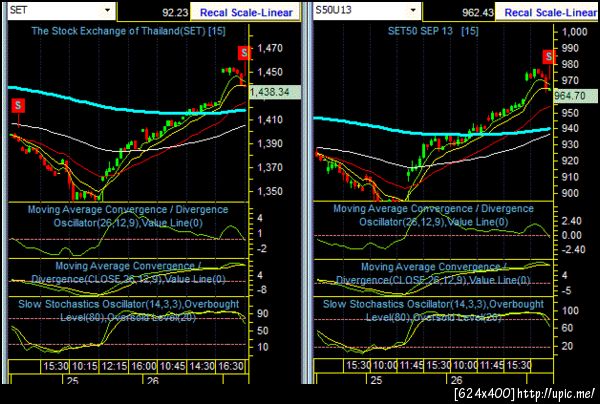Click the 0.00 value on the S50U13 MACD scale
The height and width of the screenshot is (404, 600).
pos(572,235)
